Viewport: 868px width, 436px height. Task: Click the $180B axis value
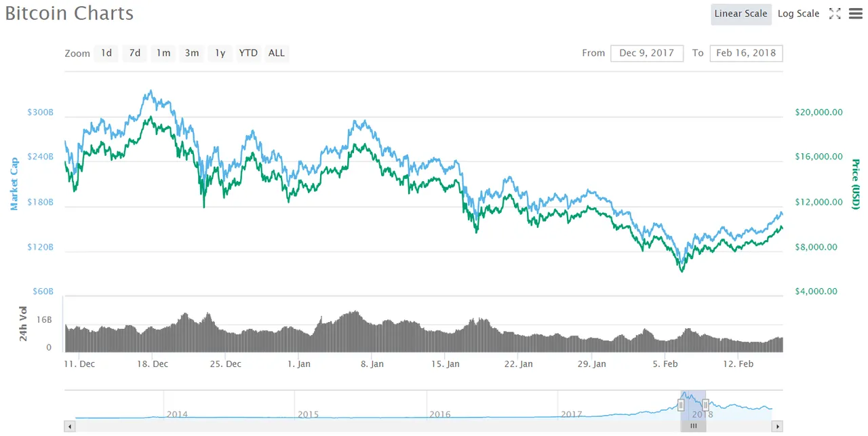coord(39,202)
